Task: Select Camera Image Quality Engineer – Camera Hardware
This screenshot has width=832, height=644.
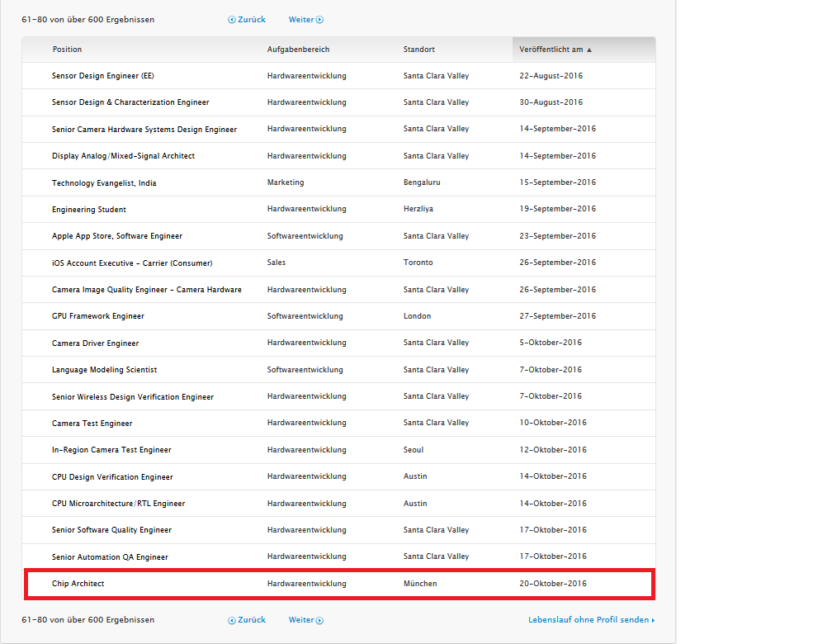Action: pos(146,290)
